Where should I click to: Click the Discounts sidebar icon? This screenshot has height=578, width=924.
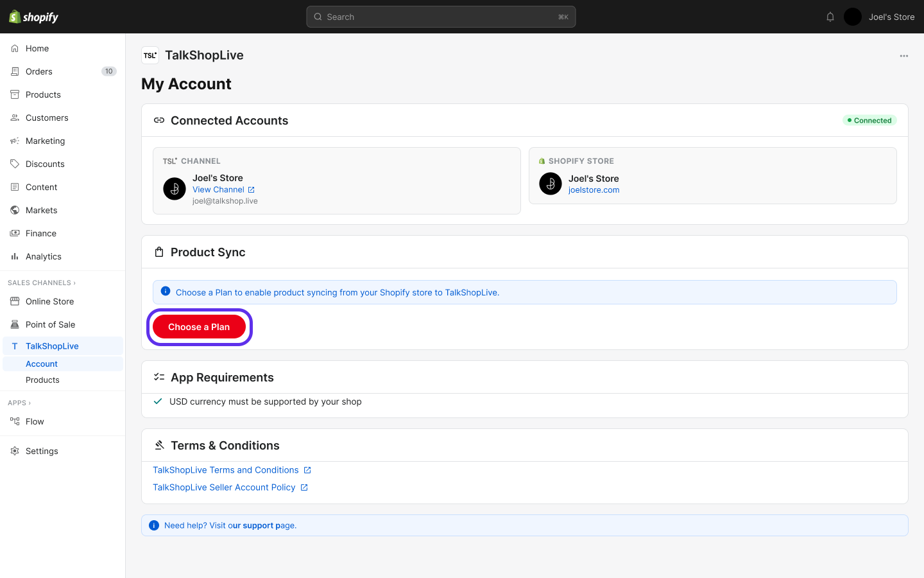point(15,164)
